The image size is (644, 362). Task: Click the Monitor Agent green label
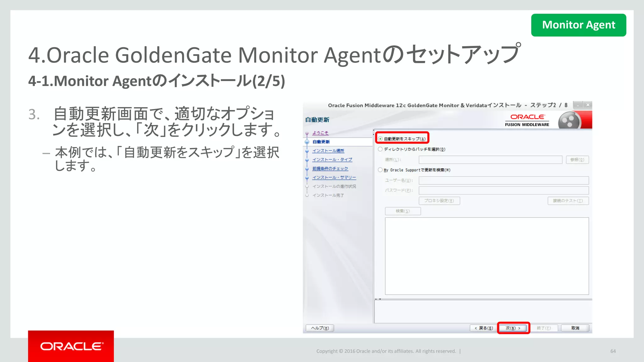[x=579, y=25]
